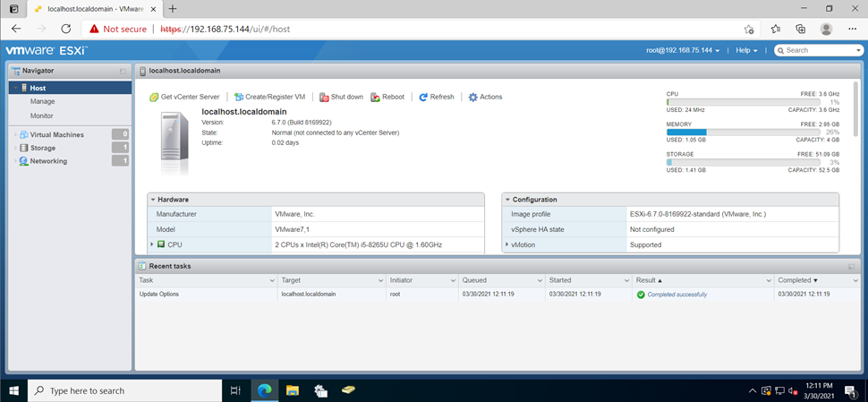868x402 pixels.
Task: Click Completed successfully result link
Action: [677, 295]
